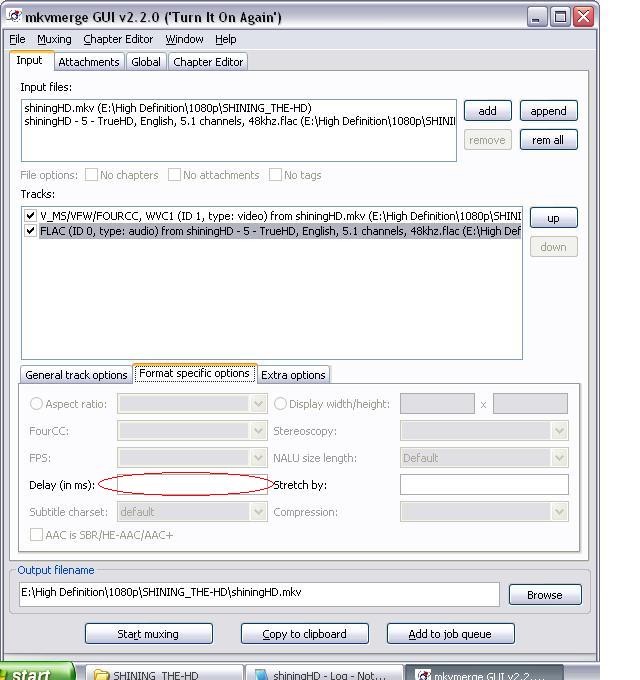Open the File menu

17,39
